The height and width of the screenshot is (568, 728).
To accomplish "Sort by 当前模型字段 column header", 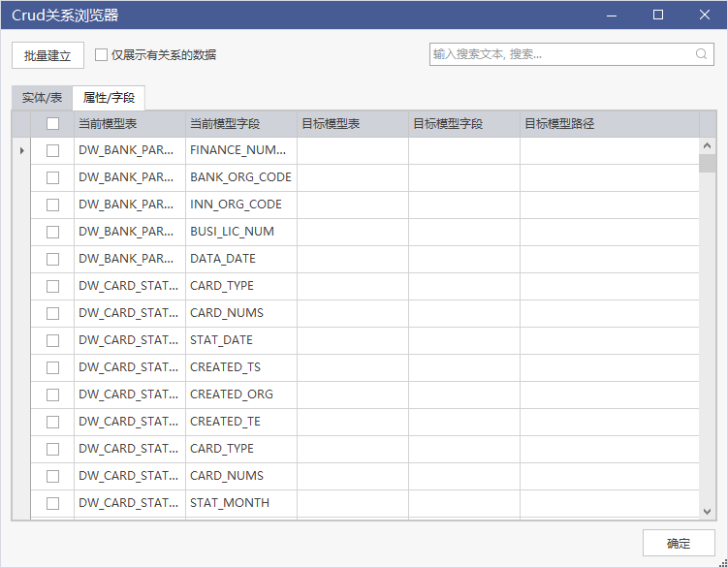I will tap(241, 124).
